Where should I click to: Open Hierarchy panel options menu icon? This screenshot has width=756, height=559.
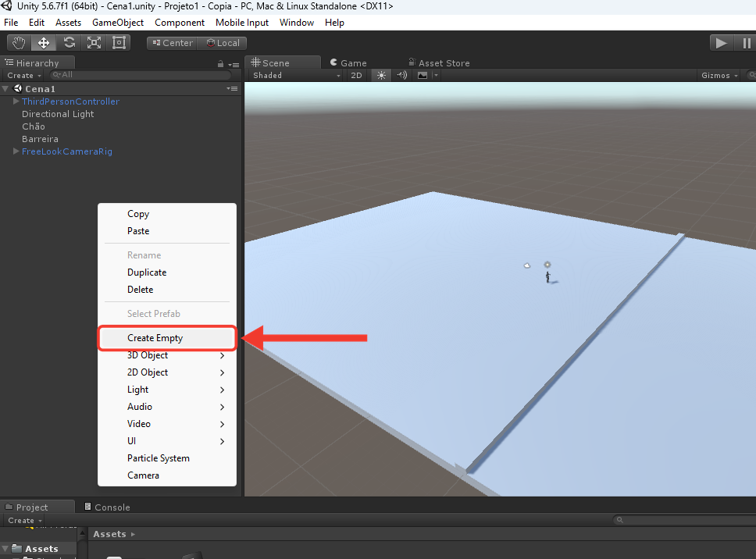coord(234,64)
